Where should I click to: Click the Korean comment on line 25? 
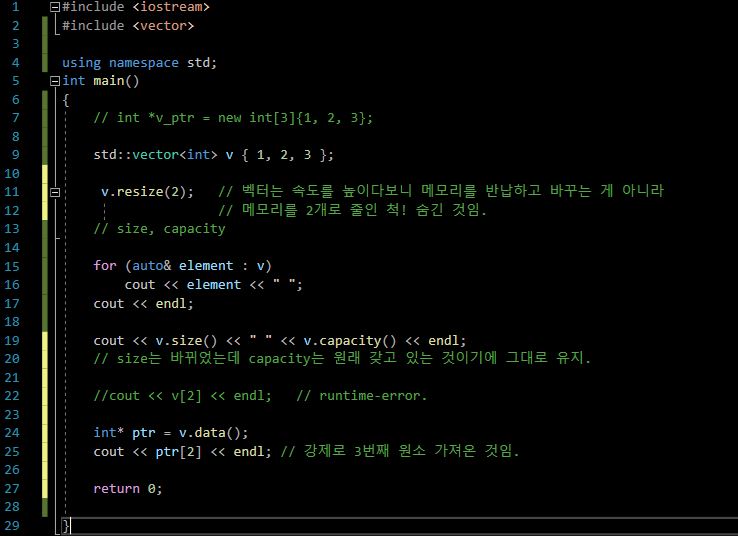click(400, 451)
